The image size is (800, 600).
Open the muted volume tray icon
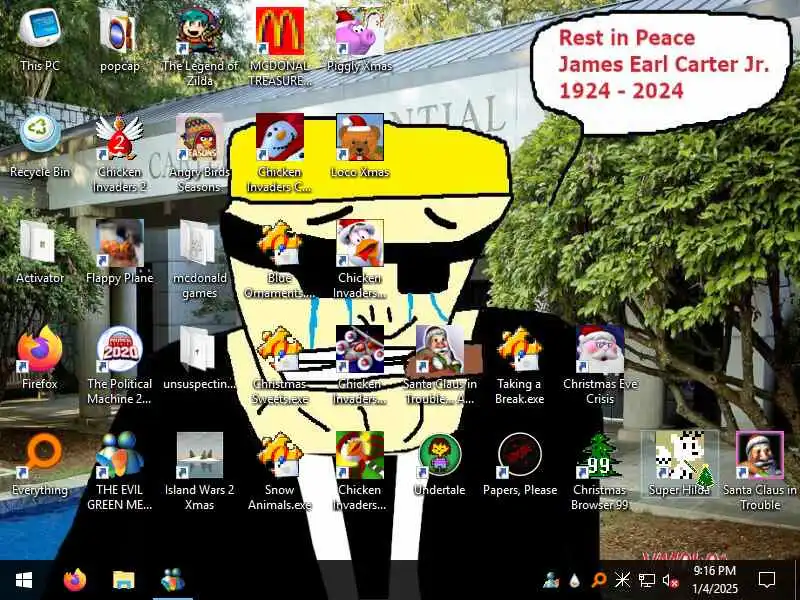pos(670,580)
